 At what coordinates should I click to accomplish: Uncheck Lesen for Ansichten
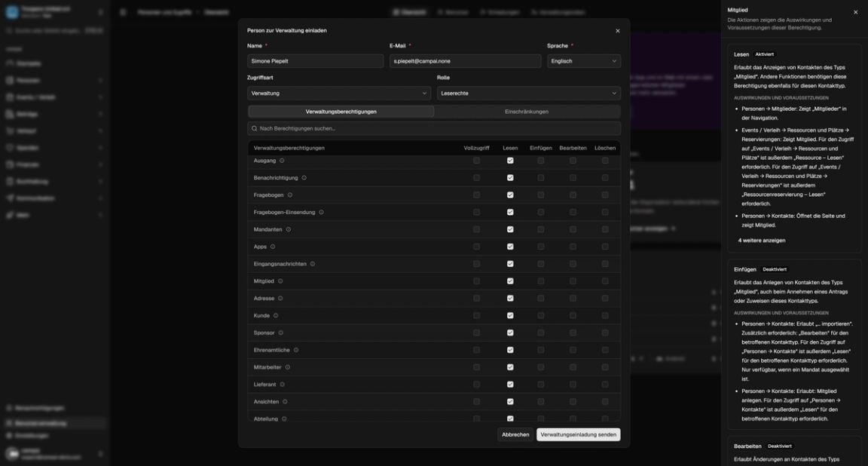[510, 401]
